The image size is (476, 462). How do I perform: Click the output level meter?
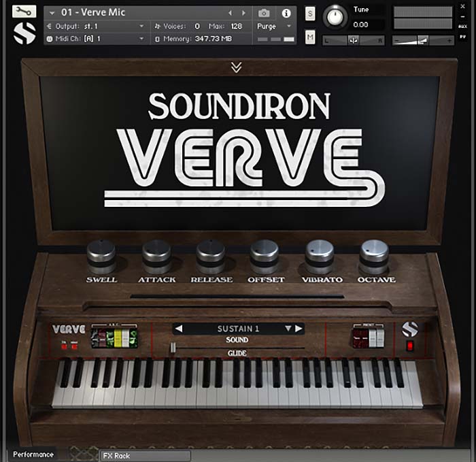423,18
